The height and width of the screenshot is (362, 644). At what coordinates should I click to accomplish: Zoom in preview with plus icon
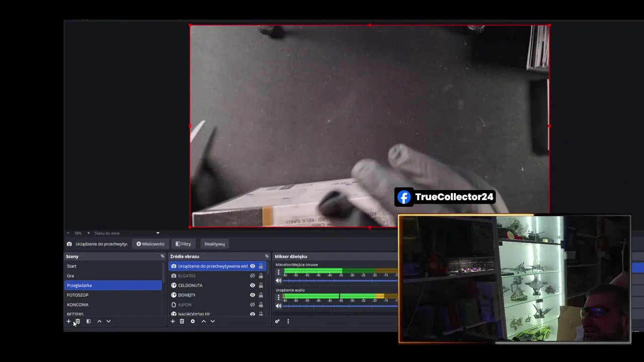(89, 233)
